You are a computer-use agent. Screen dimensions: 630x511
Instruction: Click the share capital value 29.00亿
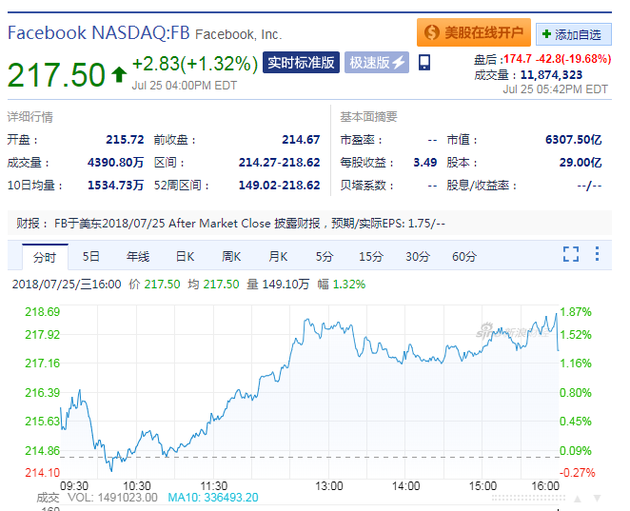pos(581,162)
